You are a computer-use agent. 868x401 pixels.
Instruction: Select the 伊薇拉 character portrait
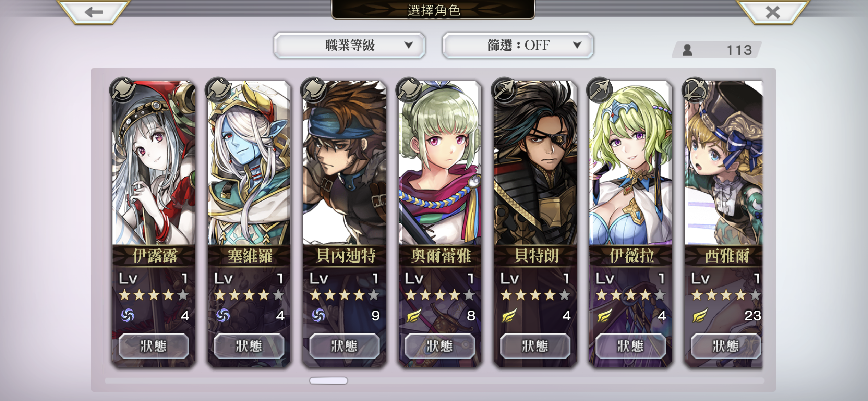click(x=630, y=163)
